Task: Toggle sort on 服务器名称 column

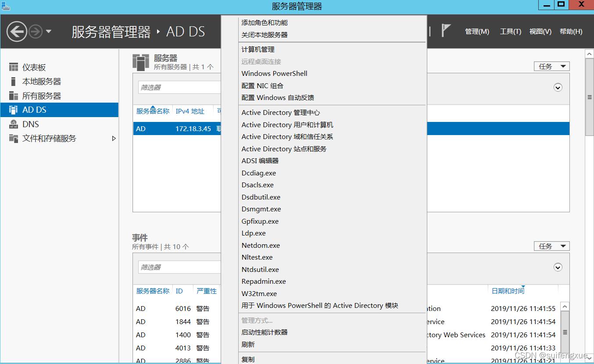Action: pyautogui.click(x=153, y=111)
